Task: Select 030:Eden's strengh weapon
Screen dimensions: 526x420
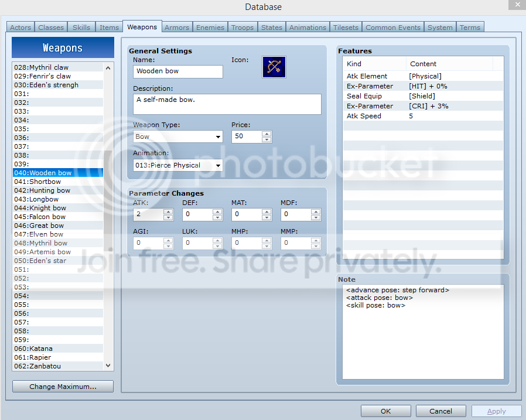Action: tap(58, 85)
